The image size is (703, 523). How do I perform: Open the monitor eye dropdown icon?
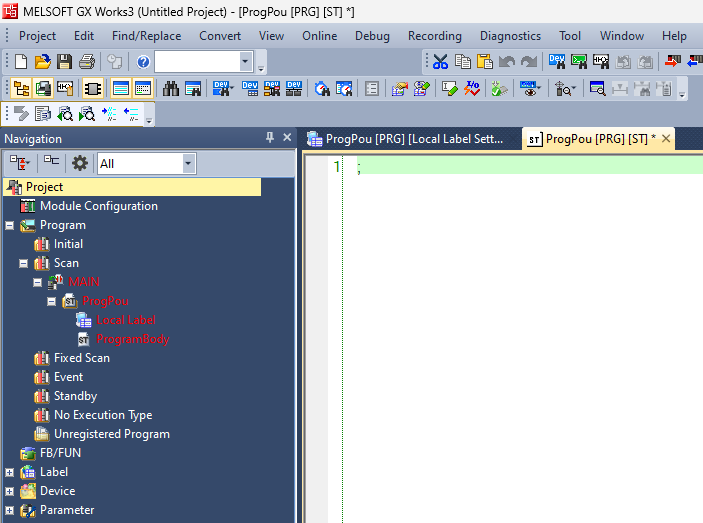pyautogui.click(x=530, y=88)
